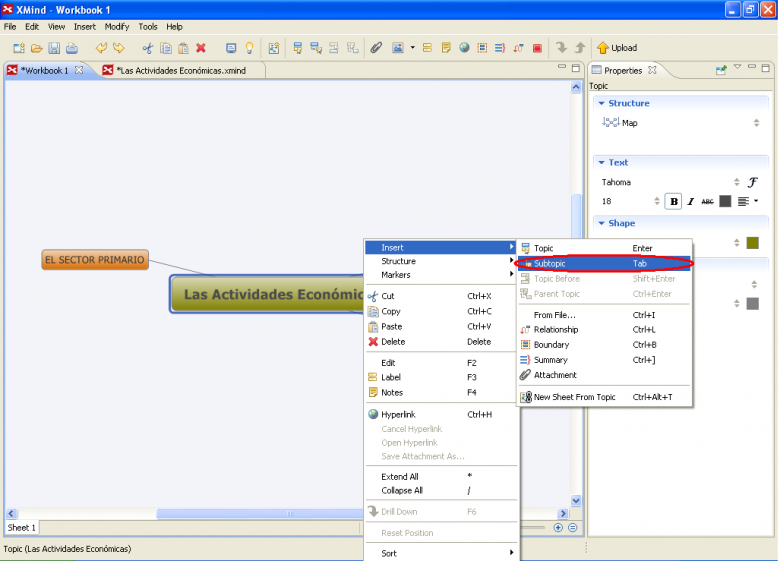The image size is (780, 561).
Task: Expand the Markers context submenu
Action: click(x=440, y=275)
